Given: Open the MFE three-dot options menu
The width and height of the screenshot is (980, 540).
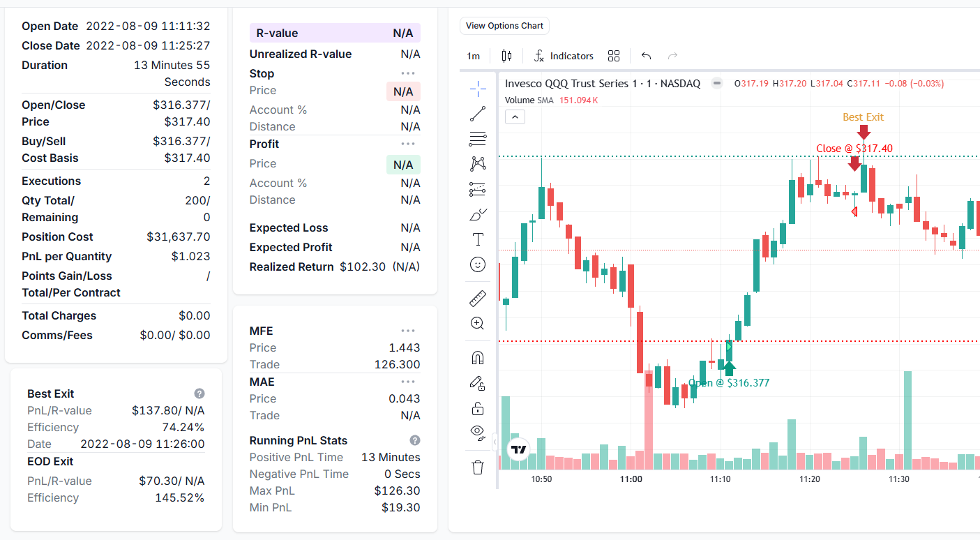Looking at the screenshot, I should [x=408, y=331].
